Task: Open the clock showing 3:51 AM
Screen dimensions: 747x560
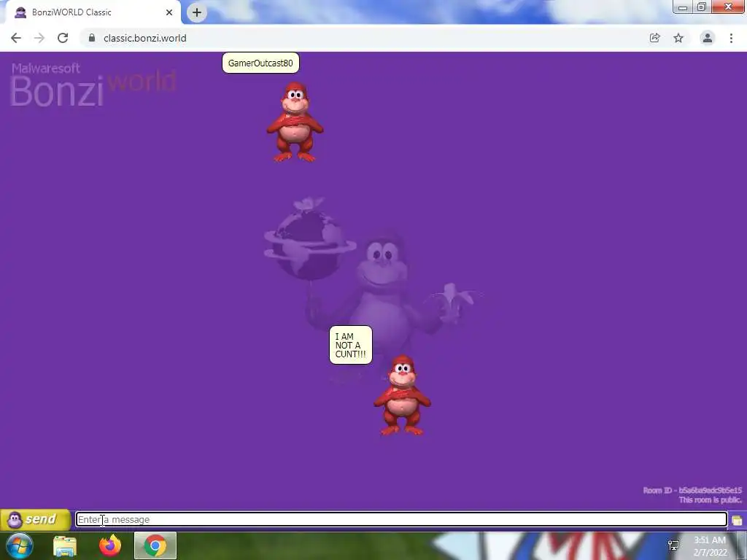Action: pyautogui.click(x=710, y=546)
